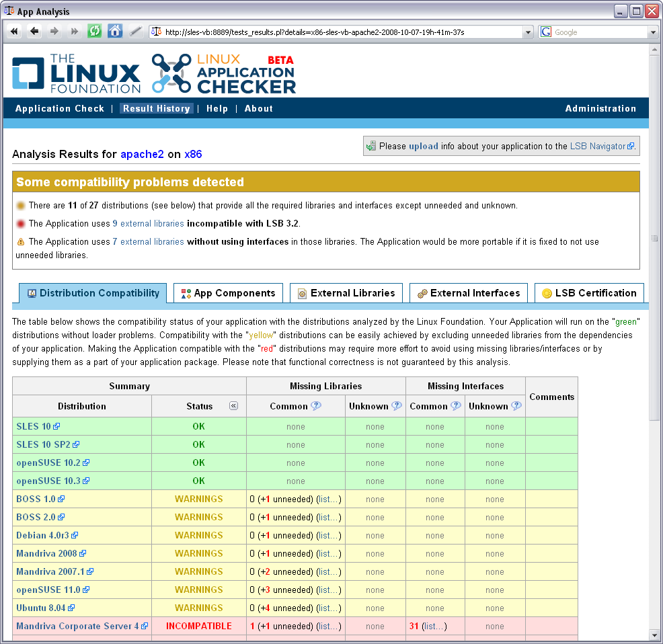663x644 pixels.
Task: Open the openSUSE 10.2 distribution link
Action: (53, 462)
